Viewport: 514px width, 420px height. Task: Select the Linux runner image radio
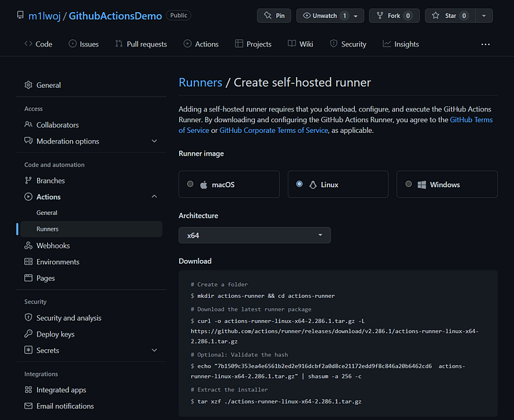(x=299, y=184)
